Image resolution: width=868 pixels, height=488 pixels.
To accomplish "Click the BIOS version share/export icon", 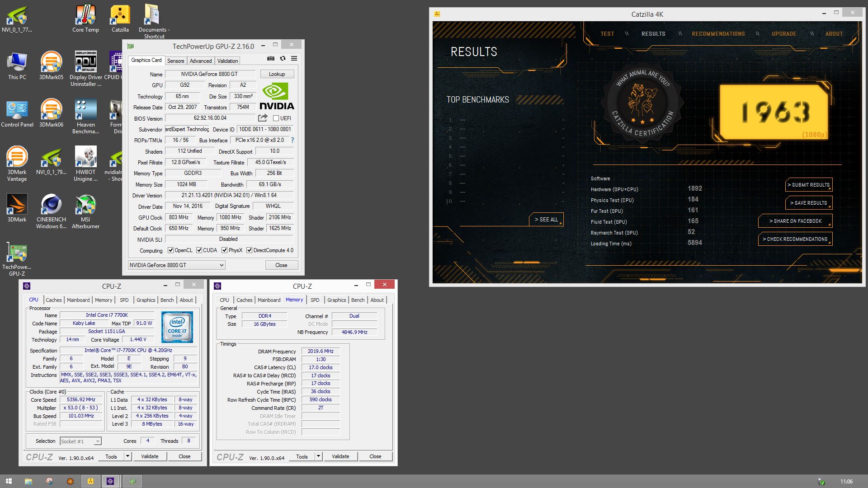I will [x=263, y=118].
